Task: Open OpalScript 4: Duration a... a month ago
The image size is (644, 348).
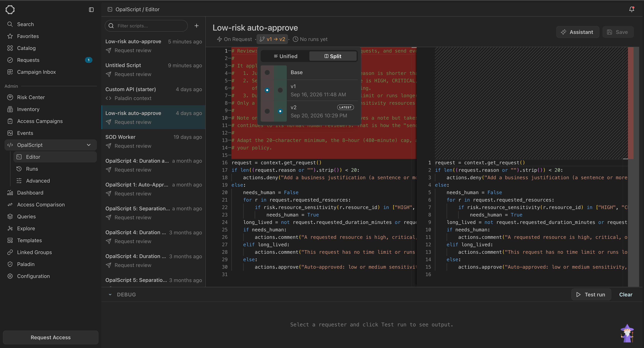Action: (154, 165)
